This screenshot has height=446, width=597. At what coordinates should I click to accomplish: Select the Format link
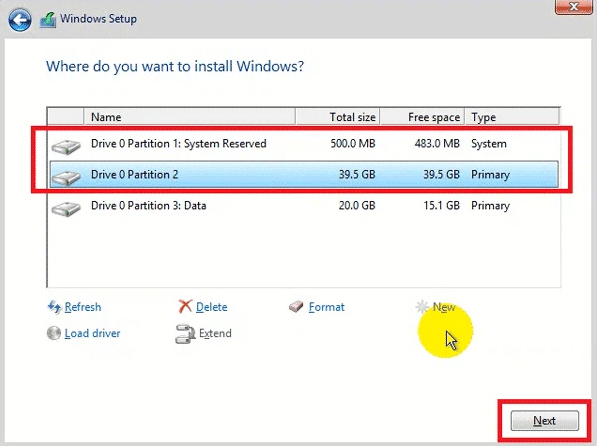point(326,307)
